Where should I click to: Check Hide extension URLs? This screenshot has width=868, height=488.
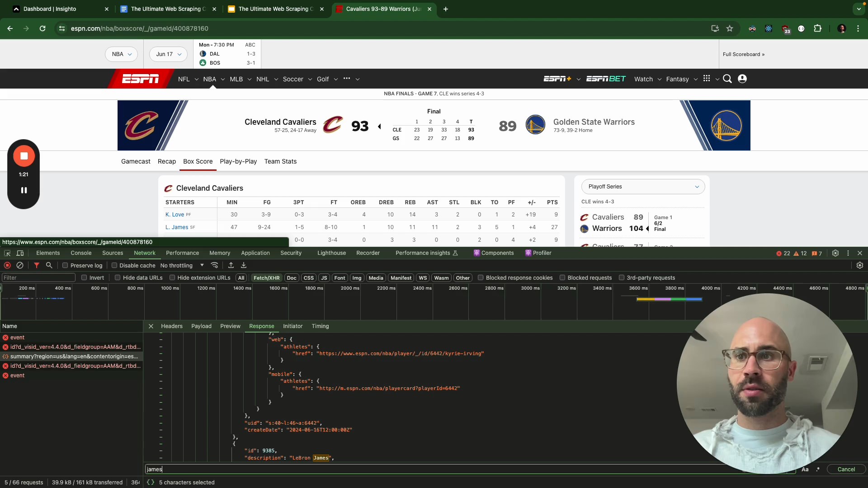point(172,278)
